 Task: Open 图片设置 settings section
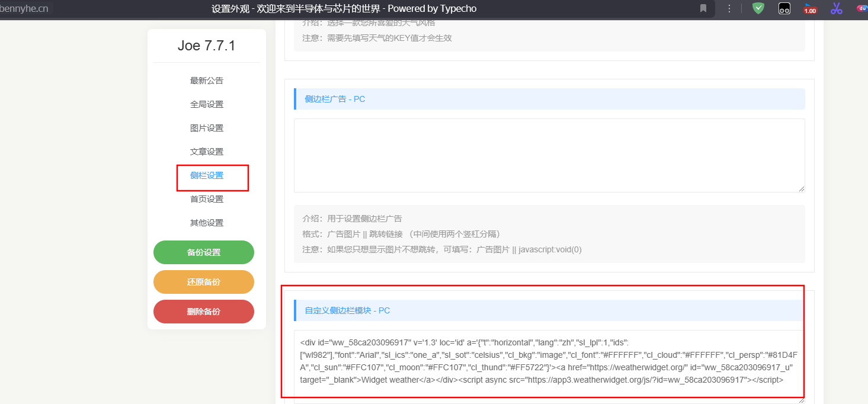[207, 128]
